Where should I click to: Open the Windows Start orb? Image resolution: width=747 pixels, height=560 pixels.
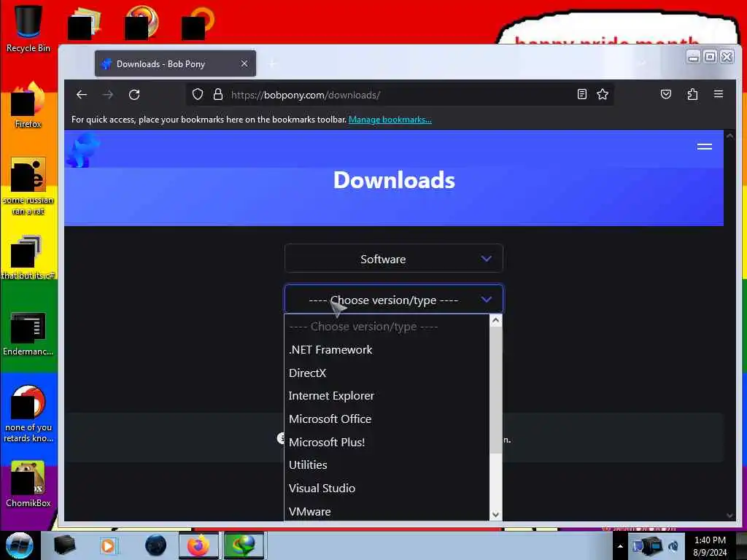[20, 545]
